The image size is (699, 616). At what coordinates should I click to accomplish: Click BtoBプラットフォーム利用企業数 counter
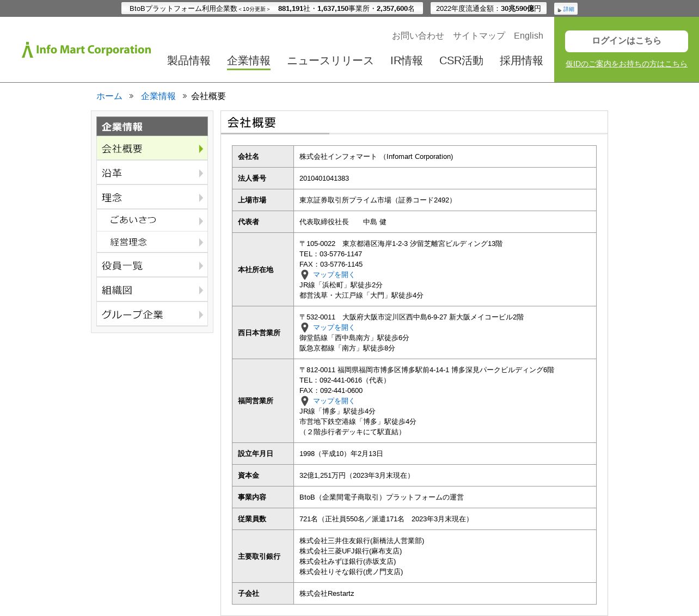272,9
